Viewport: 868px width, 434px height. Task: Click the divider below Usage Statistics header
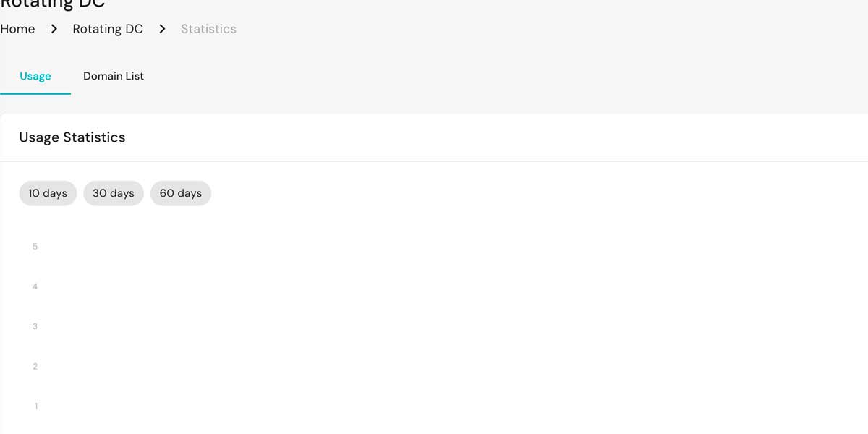pyautogui.click(x=434, y=161)
